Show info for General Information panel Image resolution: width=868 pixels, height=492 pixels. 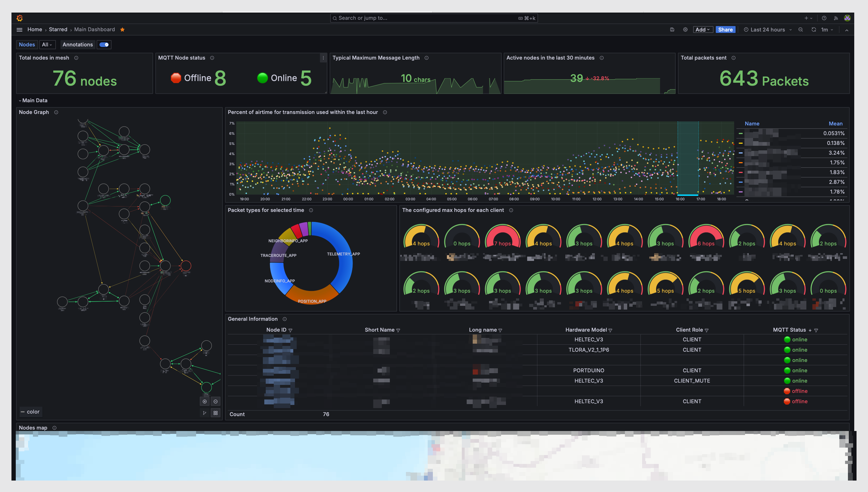click(285, 319)
